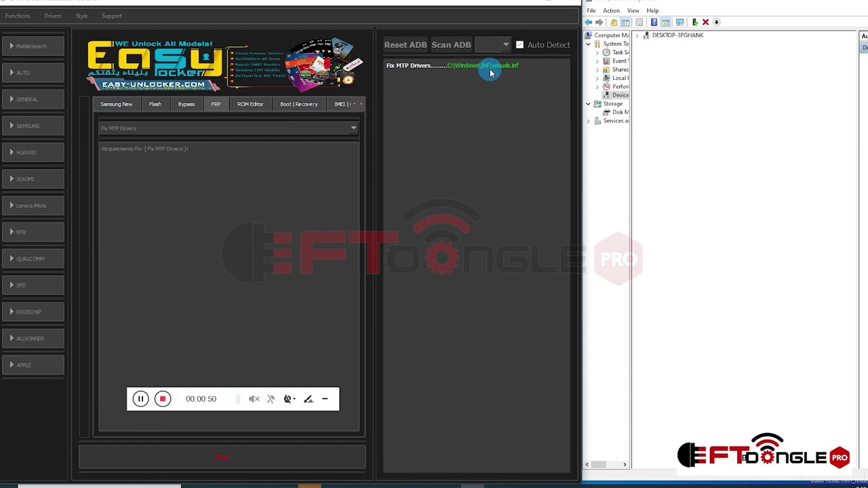868x488 pixels.
Task: Click Scan for hardware changes monitor icon
Action: pos(680,22)
